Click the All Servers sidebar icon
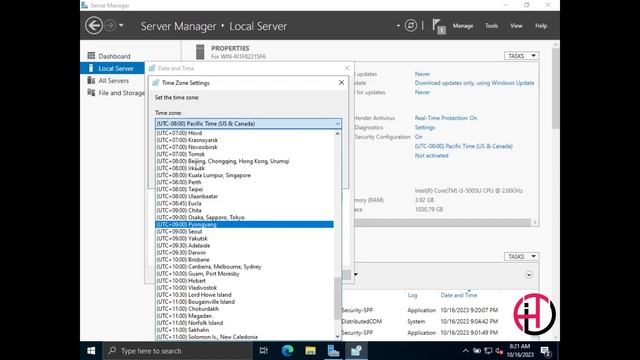This screenshot has height=360, width=640. point(91,80)
